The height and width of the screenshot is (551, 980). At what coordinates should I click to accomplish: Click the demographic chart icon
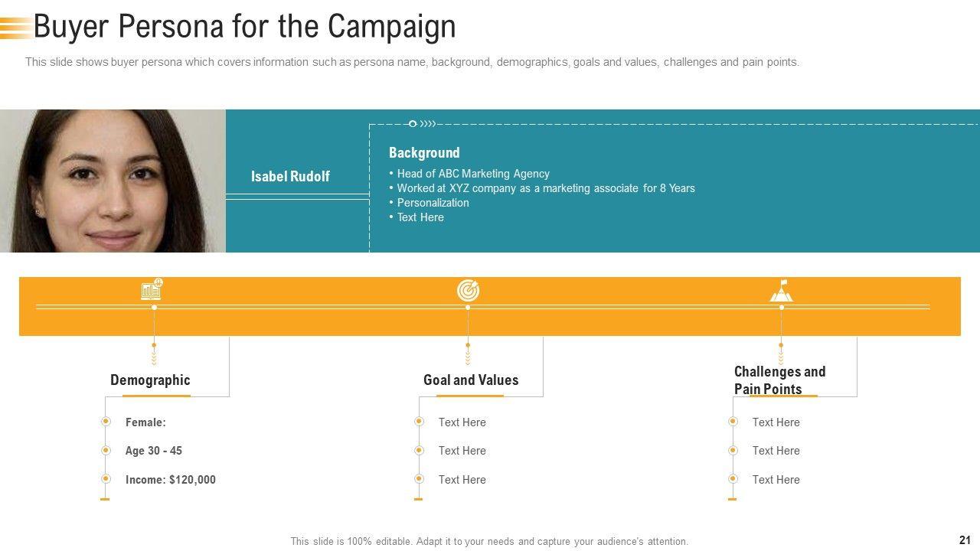pos(152,289)
